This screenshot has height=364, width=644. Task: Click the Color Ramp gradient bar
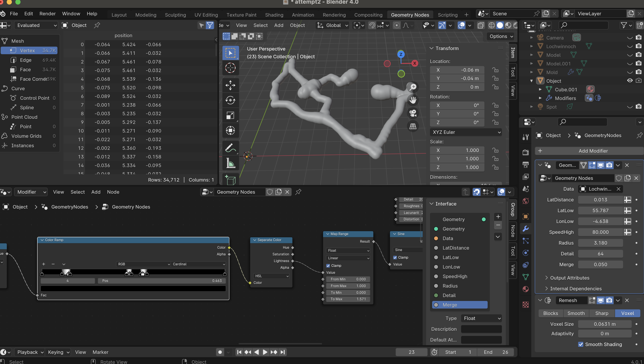click(133, 272)
